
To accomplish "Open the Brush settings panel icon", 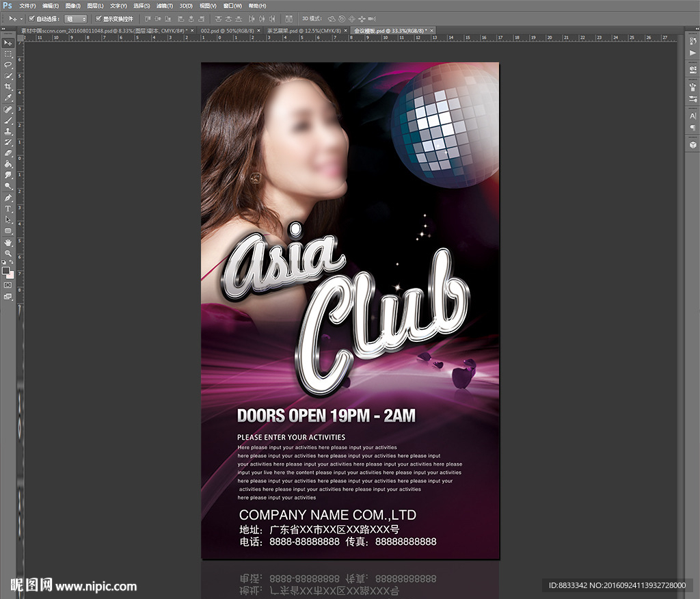I will point(693,98).
